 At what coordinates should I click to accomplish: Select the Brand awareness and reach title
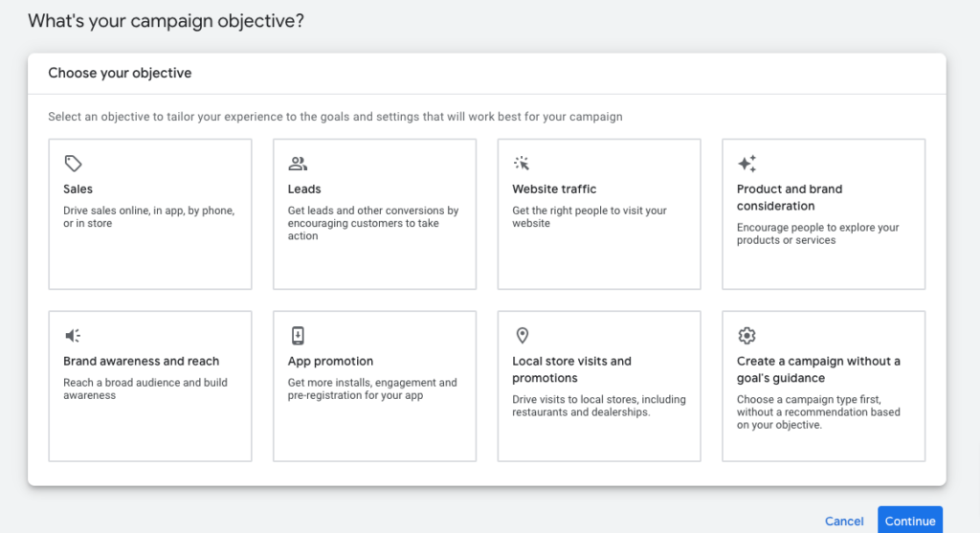tap(141, 362)
